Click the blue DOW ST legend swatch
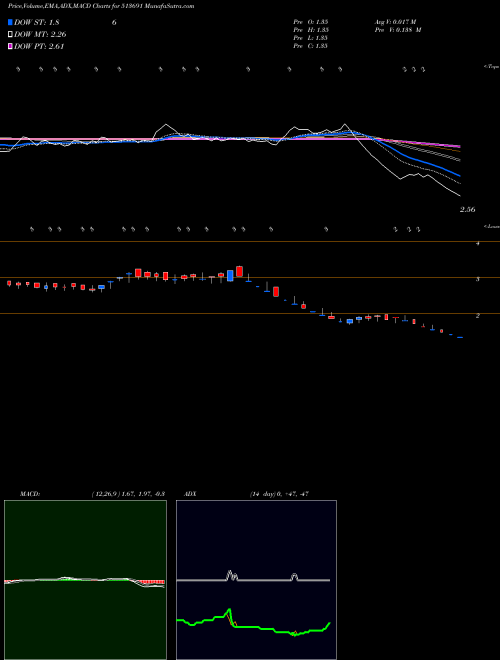 click(x=11, y=22)
